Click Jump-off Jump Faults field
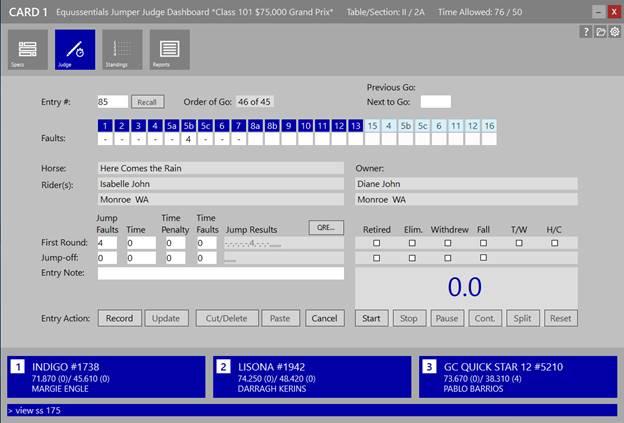 (107, 258)
